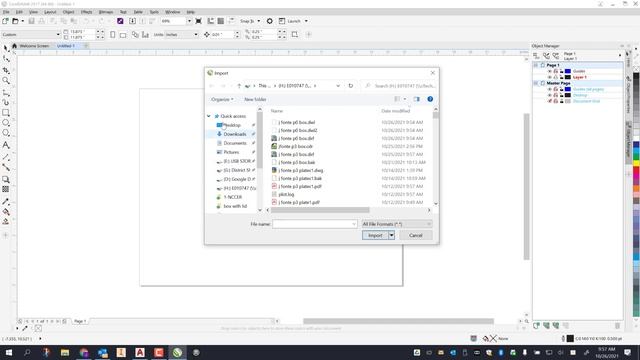The image size is (640, 360).
Task: Switch to Welcome Screen tab
Action: point(34,46)
